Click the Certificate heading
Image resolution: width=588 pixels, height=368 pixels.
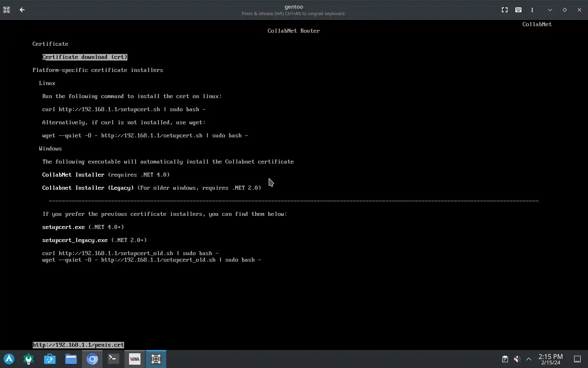pyautogui.click(x=50, y=44)
